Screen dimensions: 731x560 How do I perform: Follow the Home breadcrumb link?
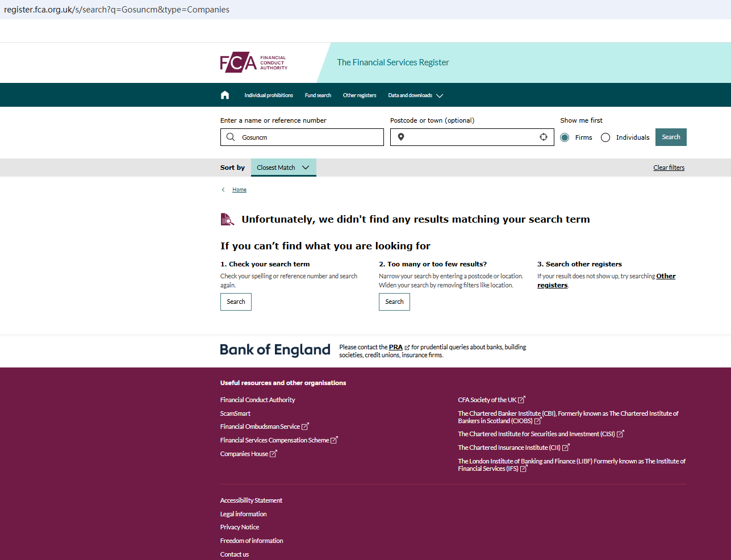tap(239, 190)
